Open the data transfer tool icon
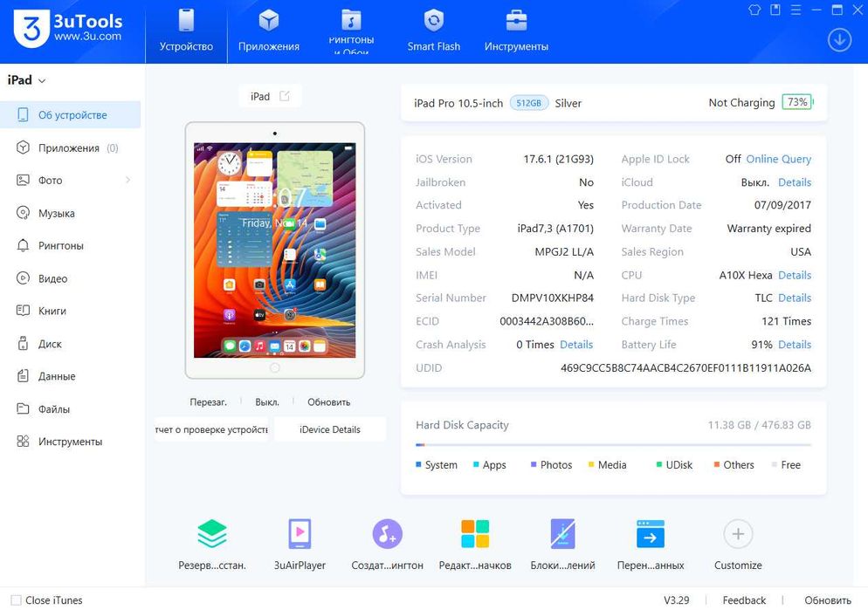Image resolution: width=868 pixels, height=610 pixels. click(651, 534)
